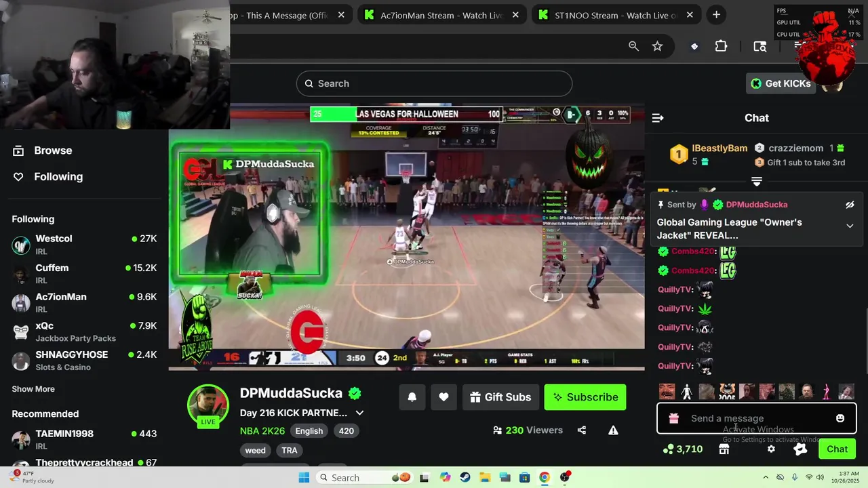Viewport: 868px width, 488px height.
Task: Click the Send a message input
Action: [757, 418]
